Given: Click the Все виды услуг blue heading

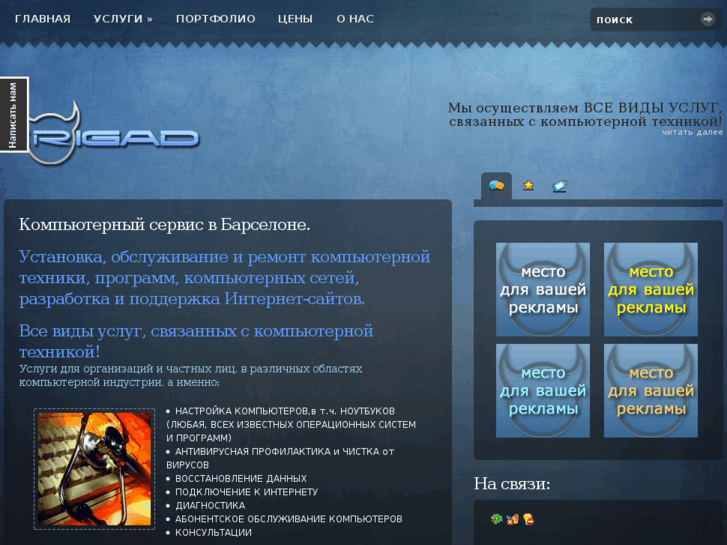Looking at the screenshot, I should pyautogui.click(x=196, y=341).
